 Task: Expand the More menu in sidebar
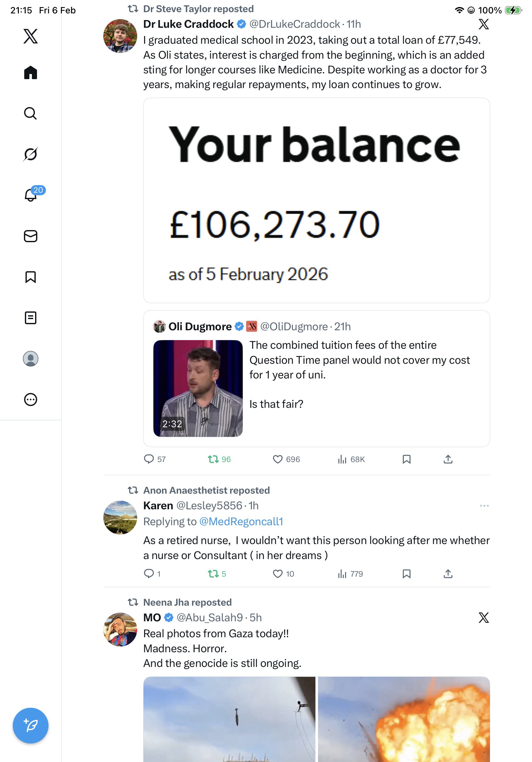click(31, 399)
